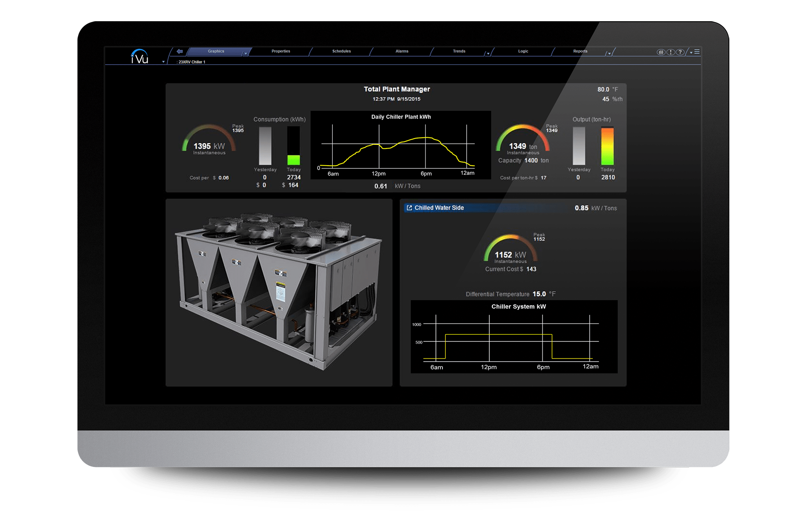
Task: Click the Consumption (kWh) label
Action: pos(279,119)
